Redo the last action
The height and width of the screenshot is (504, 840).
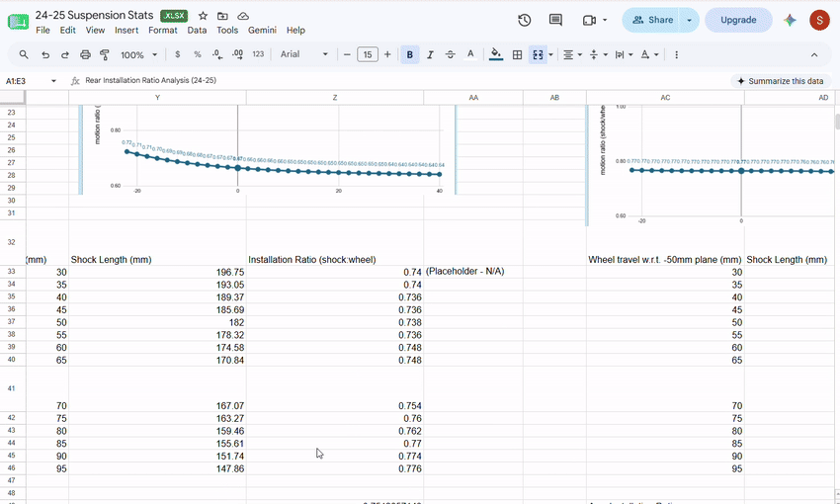coord(65,54)
